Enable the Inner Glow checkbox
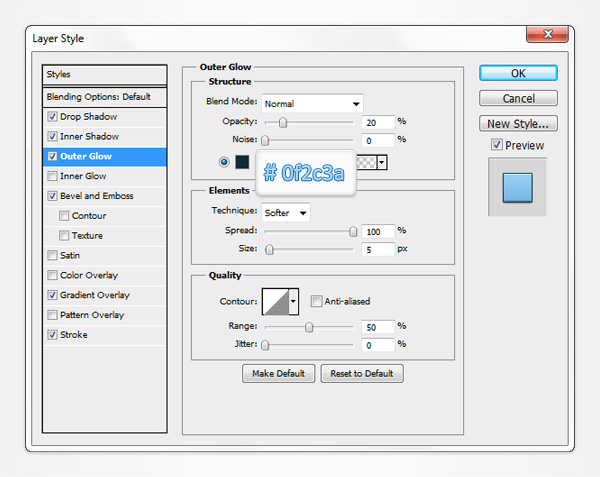Image resolution: width=600 pixels, height=477 pixels. (52, 176)
